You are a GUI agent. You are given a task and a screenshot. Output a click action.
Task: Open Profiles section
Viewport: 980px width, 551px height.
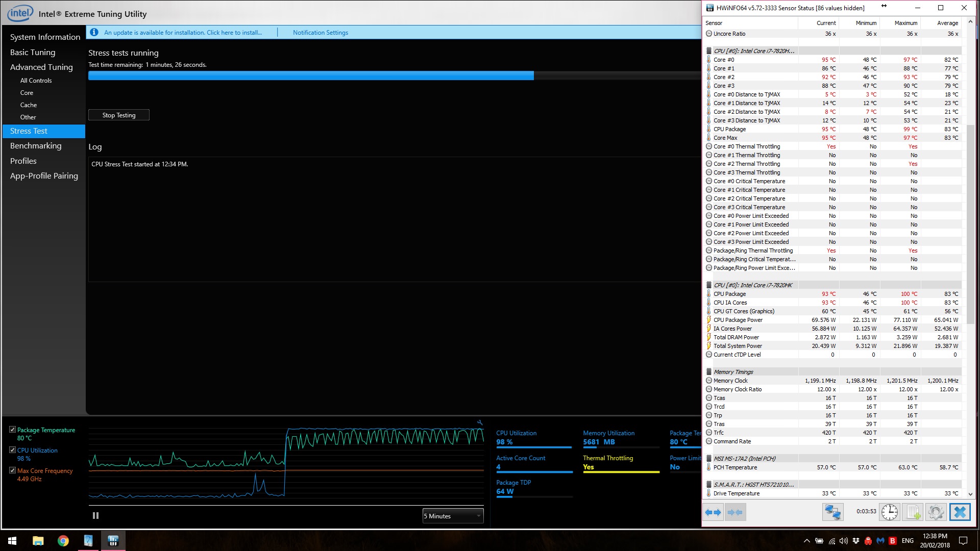point(23,161)
